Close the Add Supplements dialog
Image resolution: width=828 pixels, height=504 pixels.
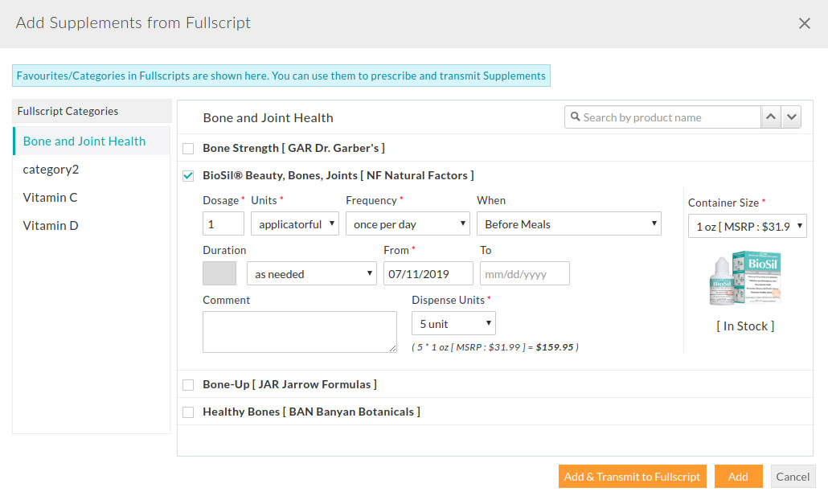(805, 23)
